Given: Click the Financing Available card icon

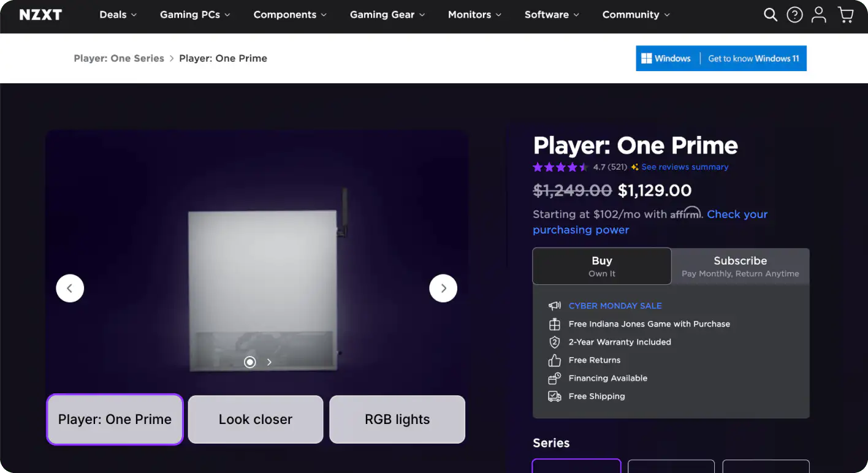Looking at the screenshot, I should pos(554,378).
